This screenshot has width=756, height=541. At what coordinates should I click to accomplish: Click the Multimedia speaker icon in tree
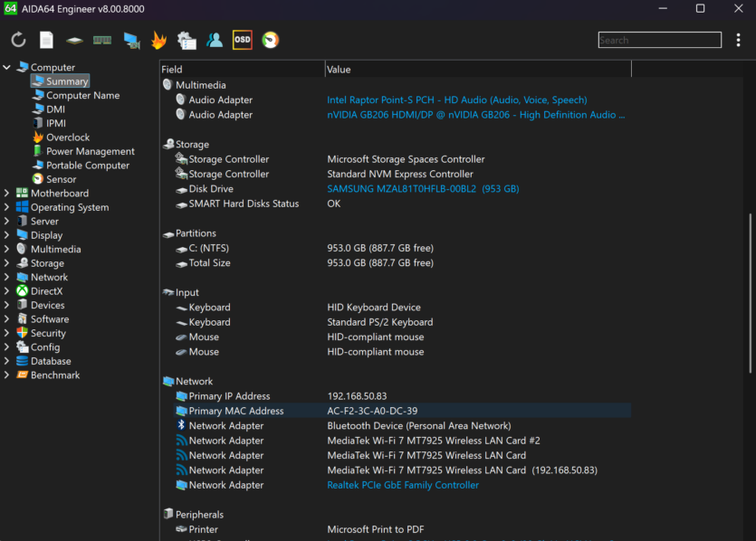(22, 249)
